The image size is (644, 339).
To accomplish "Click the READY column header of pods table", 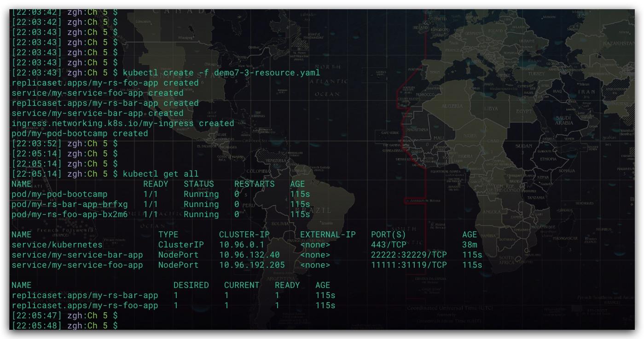I will coord(156,184).
